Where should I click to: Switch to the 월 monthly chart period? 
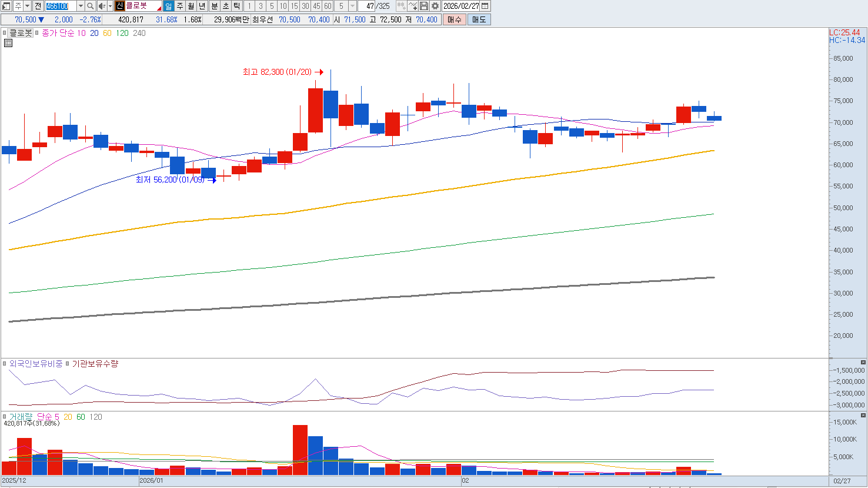tap(191, 6)
